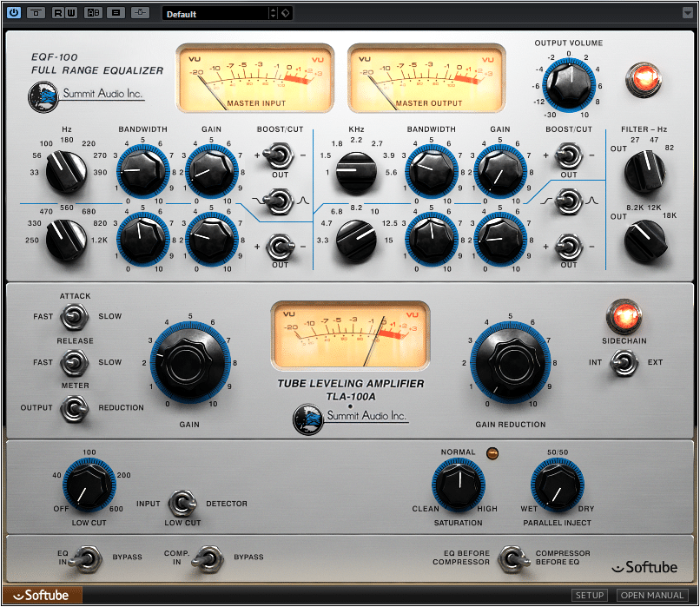Click the MASTER OUTPUT VU meter
The width and height of the screenshot is (700, 607).
tap(426, 78)
